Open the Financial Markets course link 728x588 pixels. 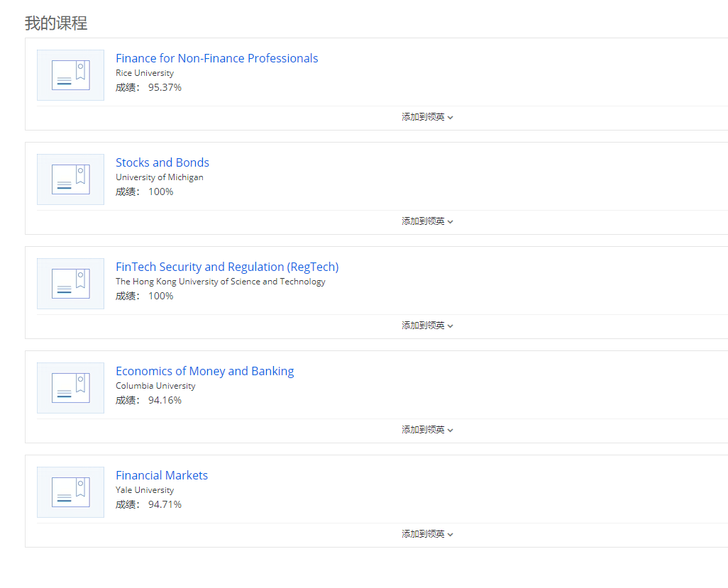162,475
